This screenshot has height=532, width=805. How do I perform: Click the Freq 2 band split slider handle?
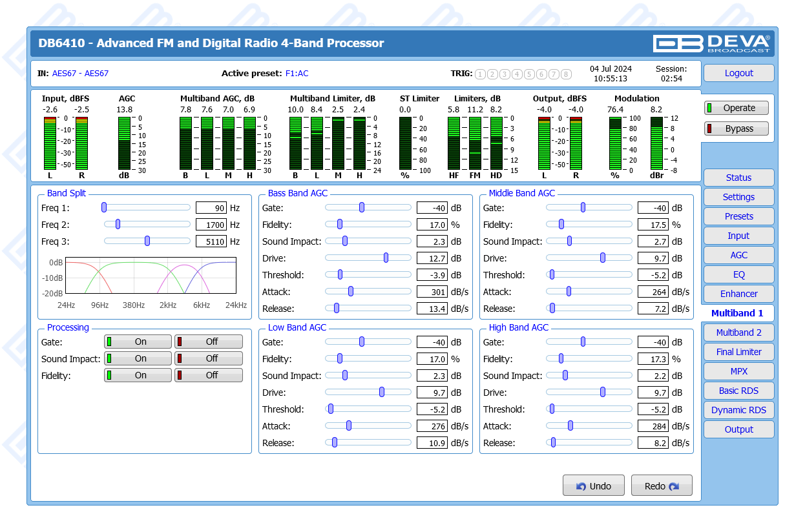(118, 224)
